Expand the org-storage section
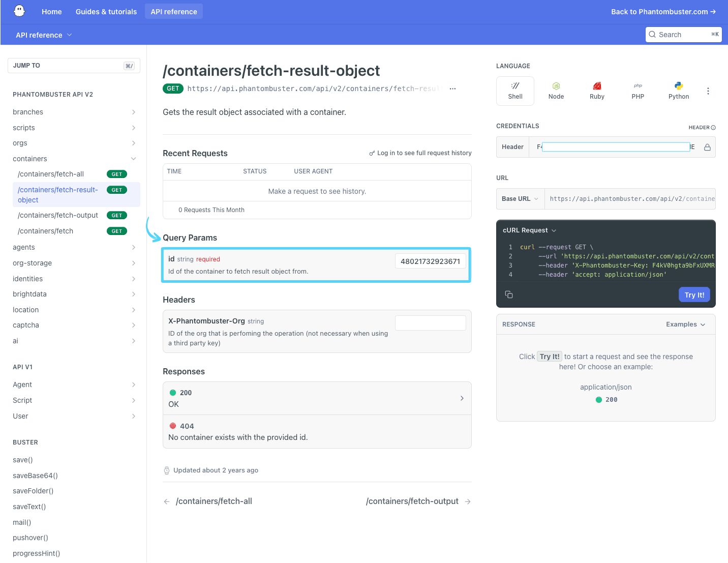Viewport: 728px width, 563px height. coord(134,263)
